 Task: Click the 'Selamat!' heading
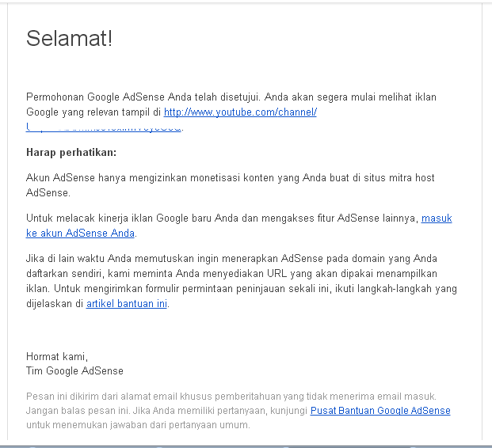pyautogui.click(x=70, y=39)
